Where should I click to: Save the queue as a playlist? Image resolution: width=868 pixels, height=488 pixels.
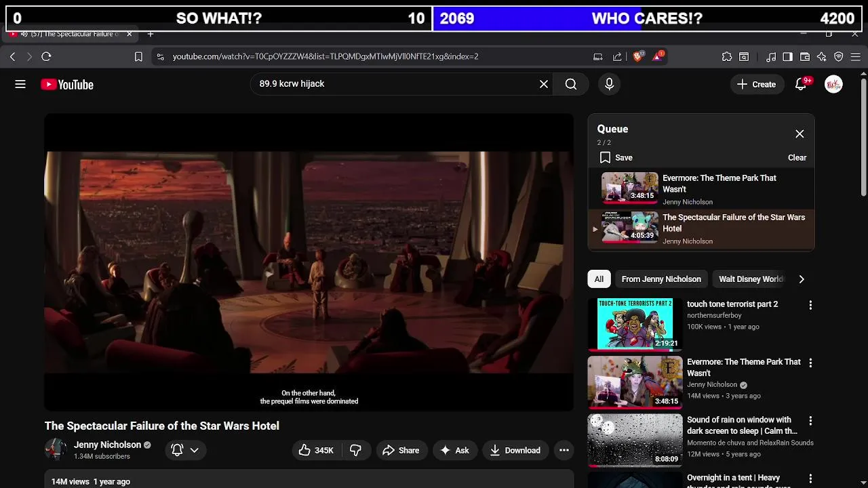(616, 158)
